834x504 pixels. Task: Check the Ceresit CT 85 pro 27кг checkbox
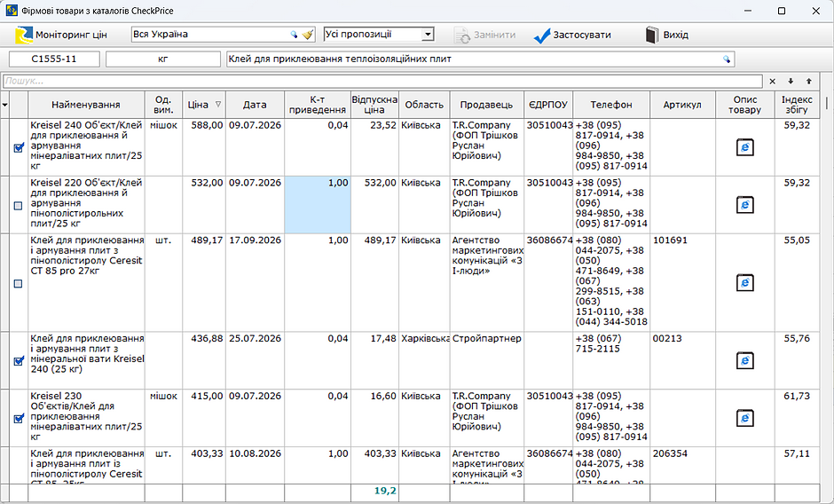pyautogui.click(x=18, y=284)
